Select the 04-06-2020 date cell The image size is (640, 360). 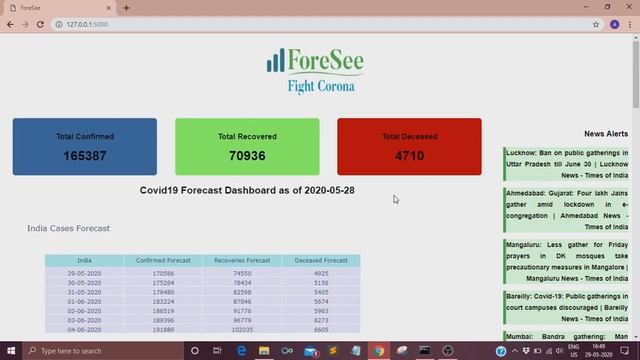[84, 330]
